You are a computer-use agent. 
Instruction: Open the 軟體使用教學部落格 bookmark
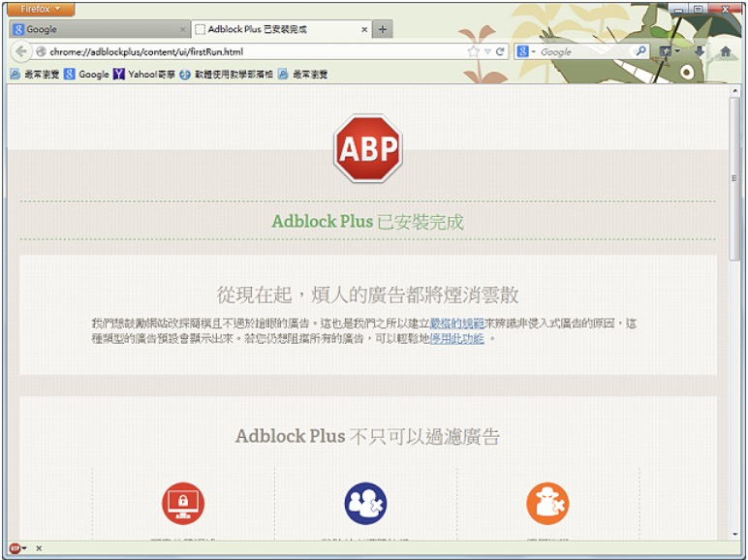tap(227, 74)
